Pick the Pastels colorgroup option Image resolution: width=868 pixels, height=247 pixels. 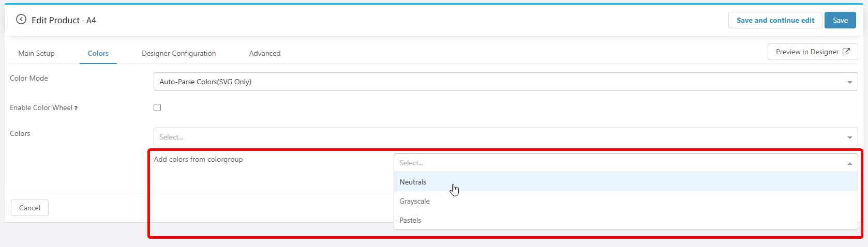pyautogui.click(x=410, y=220)
